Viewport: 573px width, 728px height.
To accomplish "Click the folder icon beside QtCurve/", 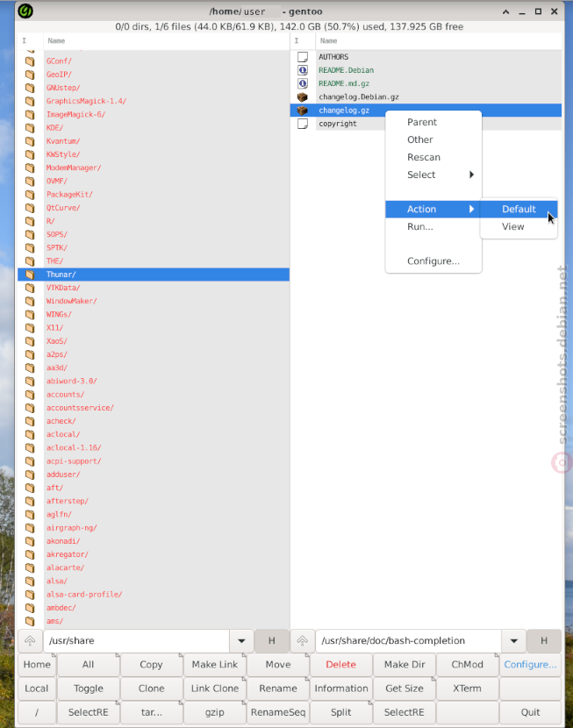I will point(30,208).
